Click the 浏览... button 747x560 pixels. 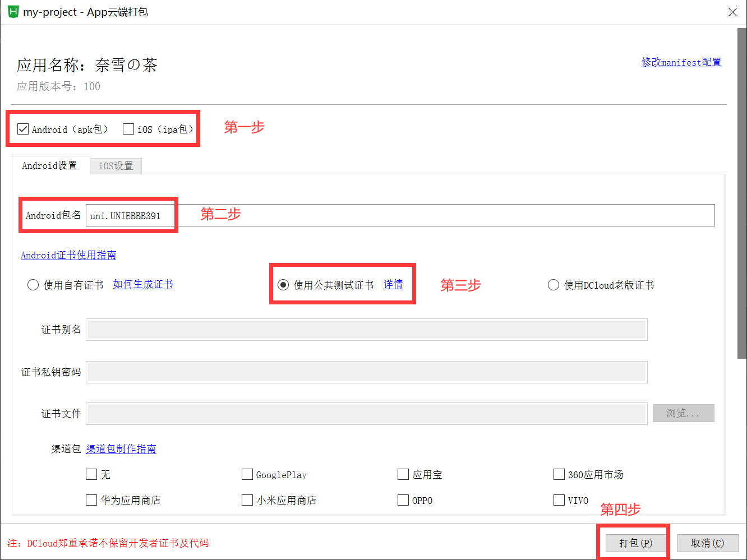pos(683,413)
